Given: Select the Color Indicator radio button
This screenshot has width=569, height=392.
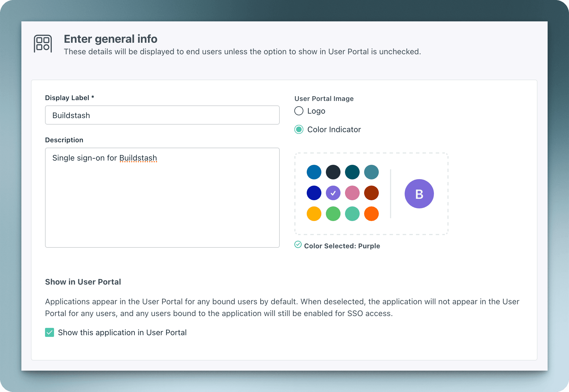Looking at the screenshot, I should [299, 130].
